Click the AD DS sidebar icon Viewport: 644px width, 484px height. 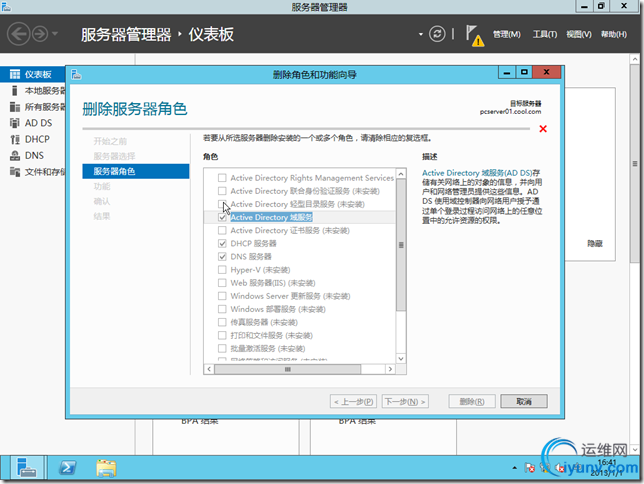[x=15, y=123]
